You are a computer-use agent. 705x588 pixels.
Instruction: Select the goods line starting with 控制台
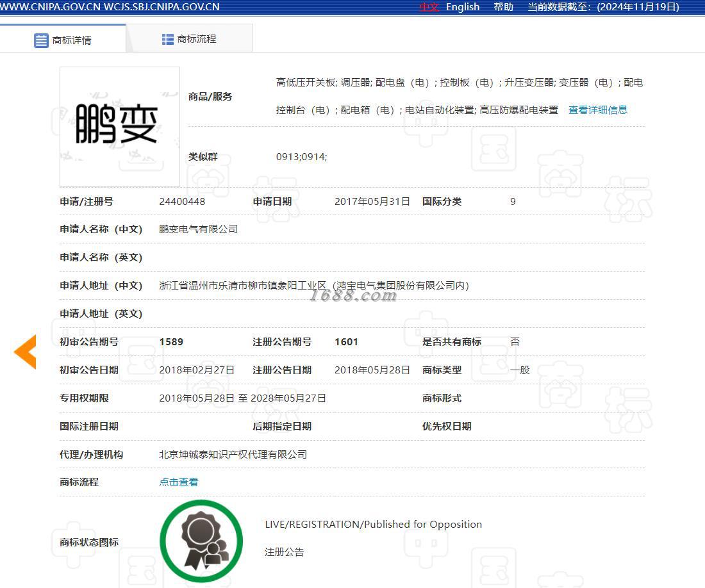[x=417, y=110]
